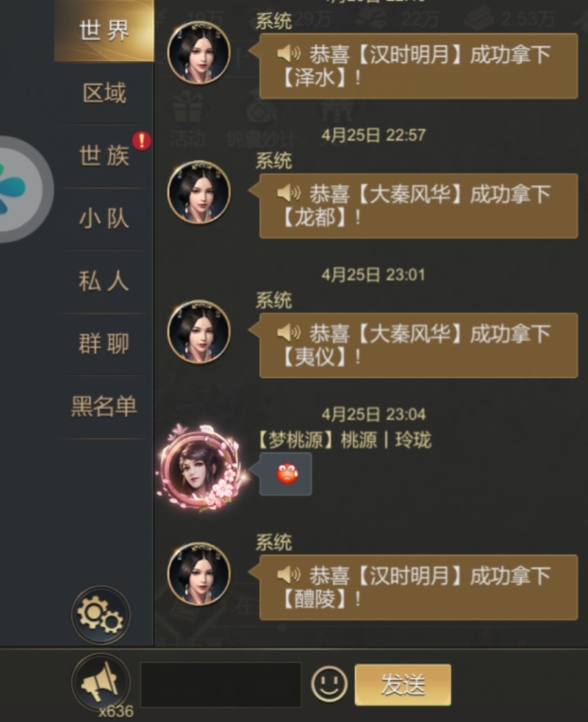Screen dimensions: 588x722
Task: Switch to the 世界 chat tab
Action: pyautogui.click(x=104, y=31)
